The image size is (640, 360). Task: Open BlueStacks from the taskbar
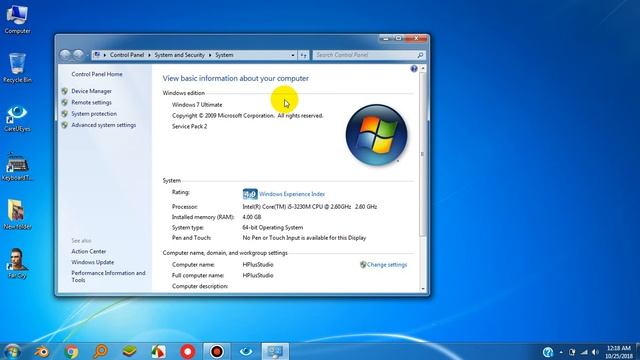(130, 351)
